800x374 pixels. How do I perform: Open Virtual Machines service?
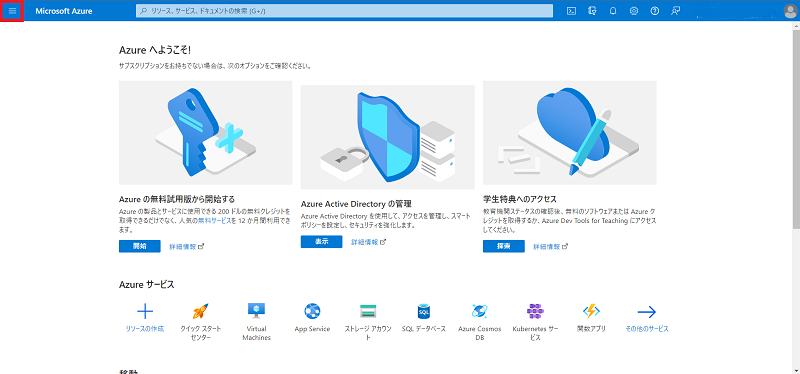coord(257,311)
